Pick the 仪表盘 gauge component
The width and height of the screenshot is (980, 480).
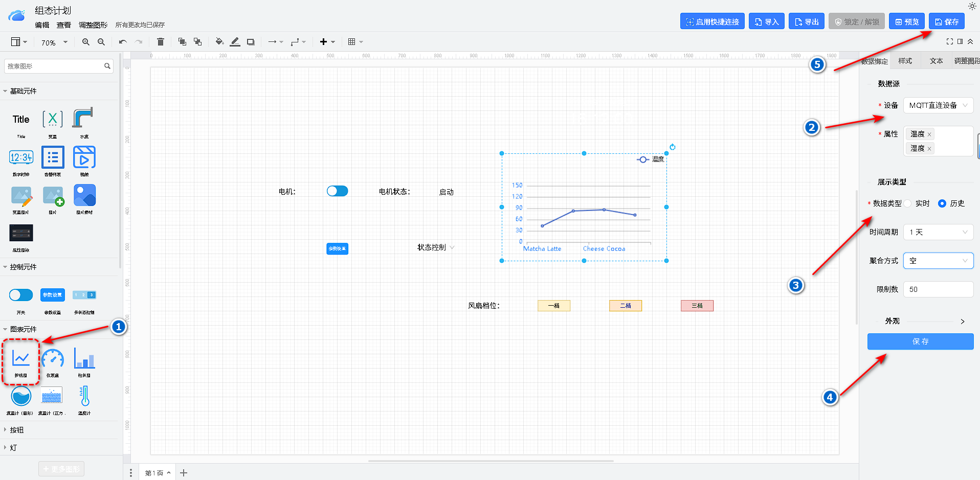click(x=53, y=360)
